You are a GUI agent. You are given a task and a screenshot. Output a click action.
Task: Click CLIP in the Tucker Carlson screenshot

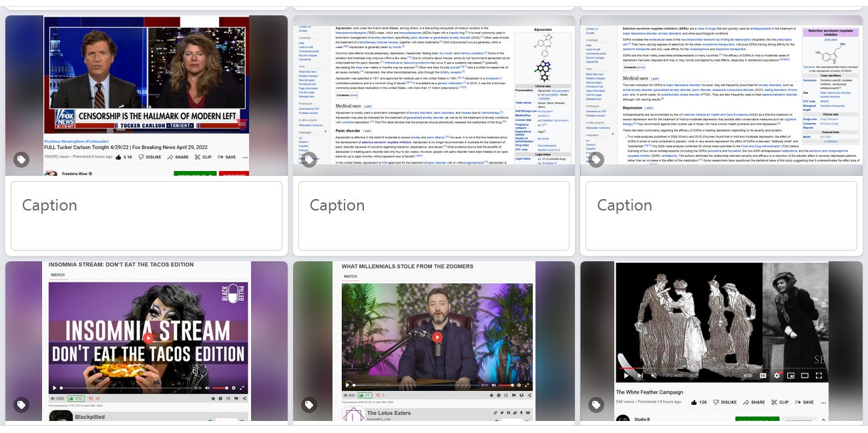203,157
